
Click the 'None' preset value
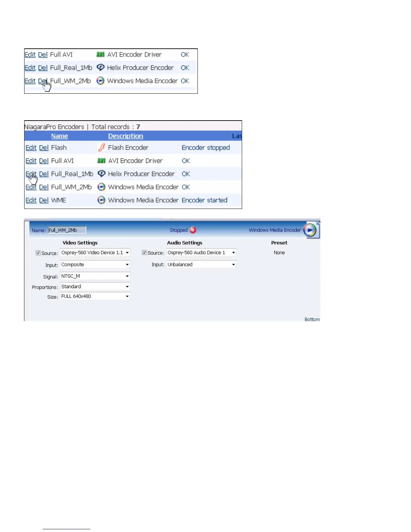[279, 253]
